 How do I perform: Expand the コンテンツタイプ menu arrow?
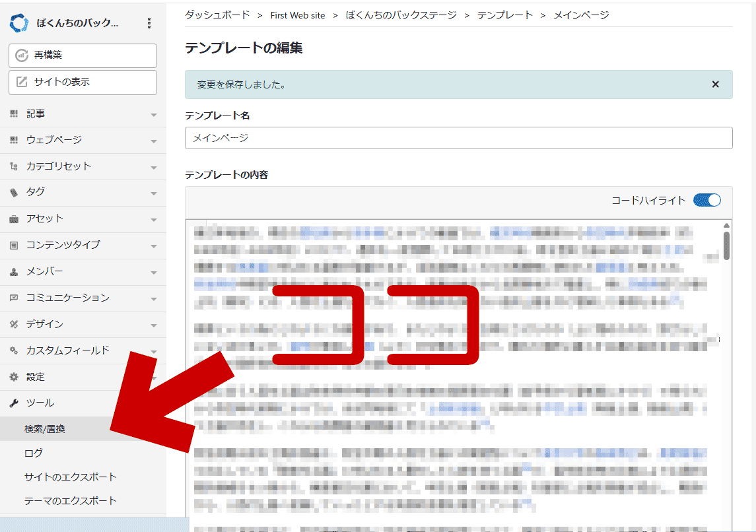click(154, 246)
